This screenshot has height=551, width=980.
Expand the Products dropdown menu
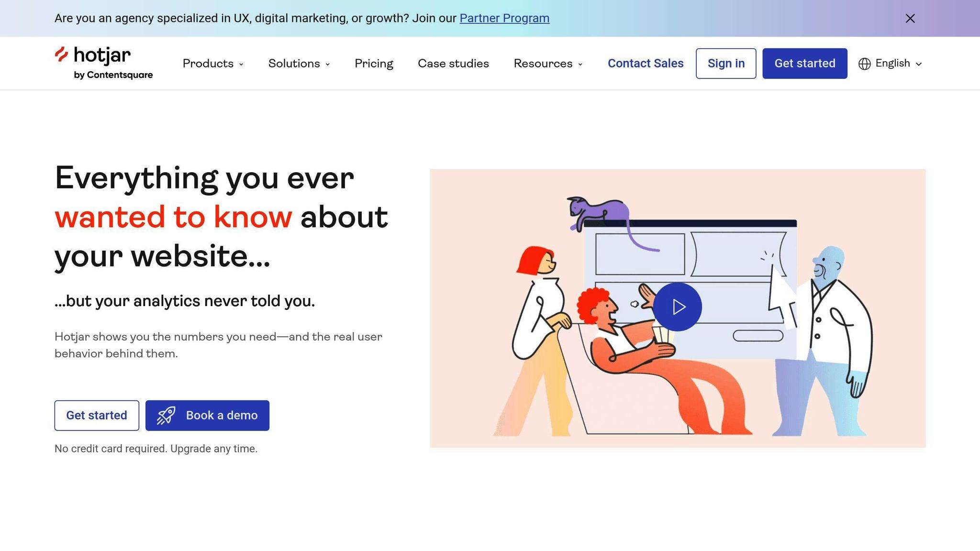[x=213, y=64]
